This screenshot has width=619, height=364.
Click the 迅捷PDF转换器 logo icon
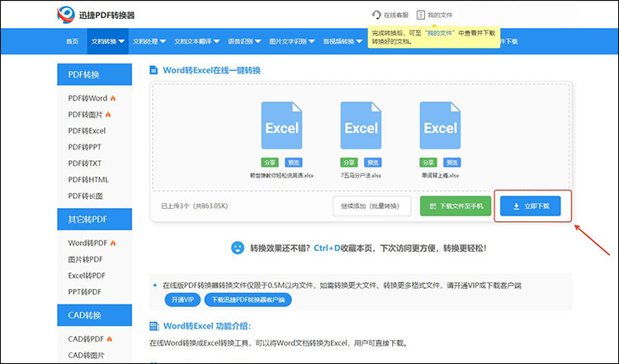click(x=65, y=15)
